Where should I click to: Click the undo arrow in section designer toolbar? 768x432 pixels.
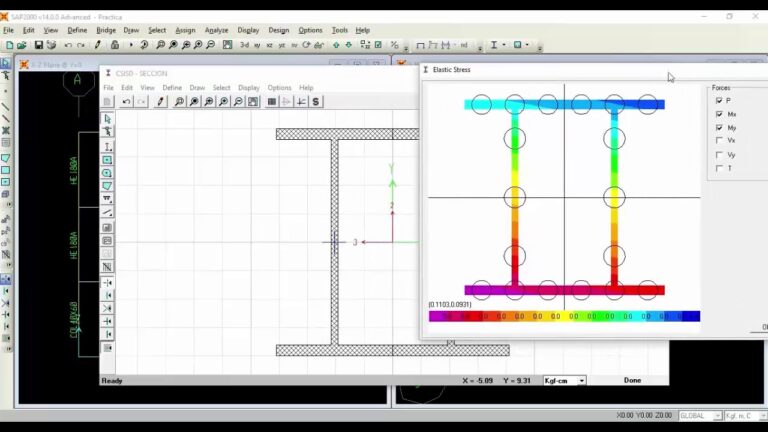pyautogui.click(x=126, y=102)
